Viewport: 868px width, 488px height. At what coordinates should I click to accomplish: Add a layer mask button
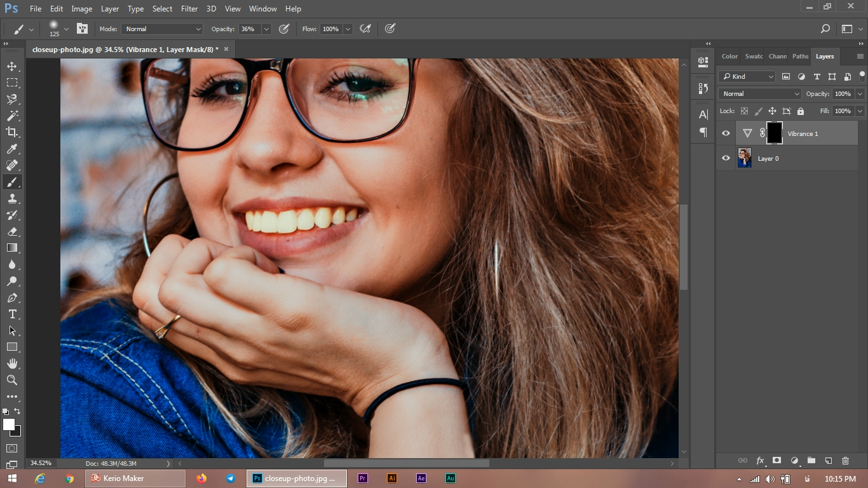pos(776,461)
